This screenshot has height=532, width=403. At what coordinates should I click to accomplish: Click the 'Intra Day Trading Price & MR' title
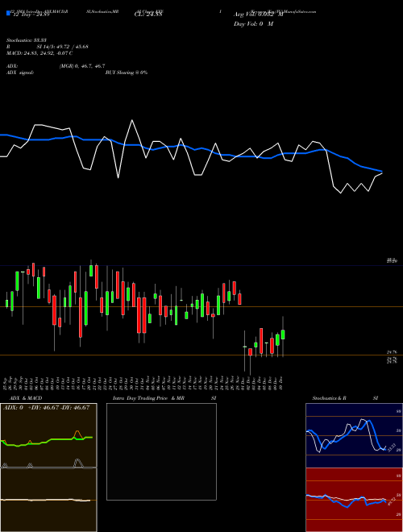148,398
